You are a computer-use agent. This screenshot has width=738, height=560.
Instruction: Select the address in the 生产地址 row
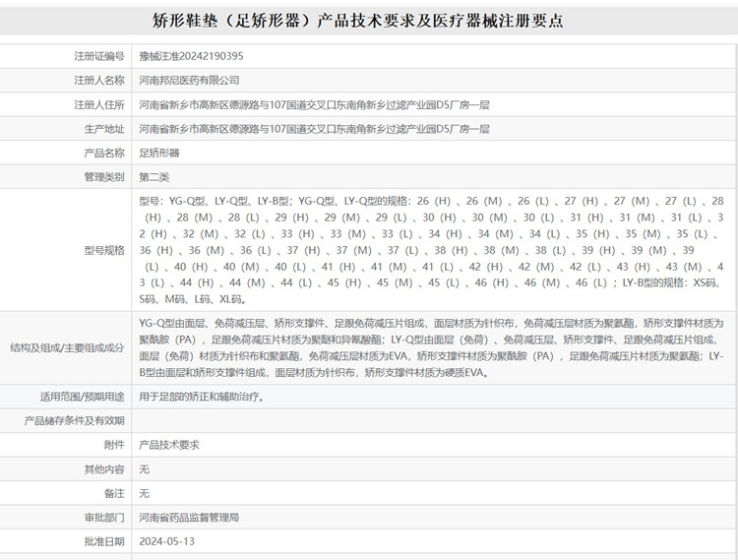[x=314, y=129]
